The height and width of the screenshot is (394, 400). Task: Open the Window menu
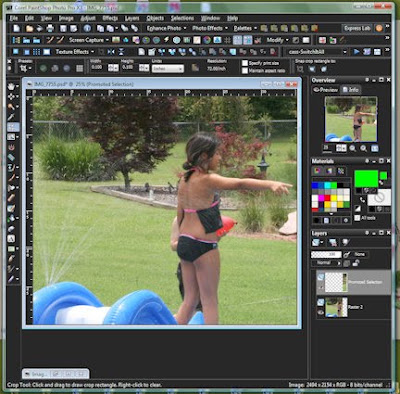coord(210,18)
